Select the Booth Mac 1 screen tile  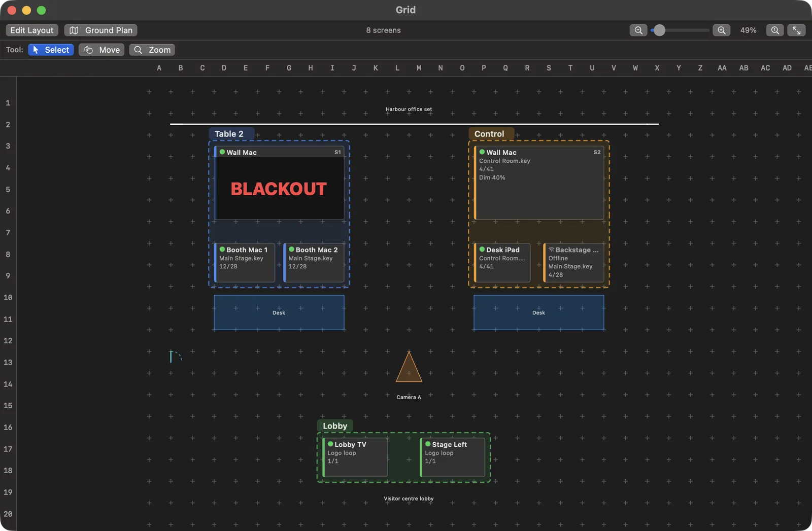(x=245, y=263)
